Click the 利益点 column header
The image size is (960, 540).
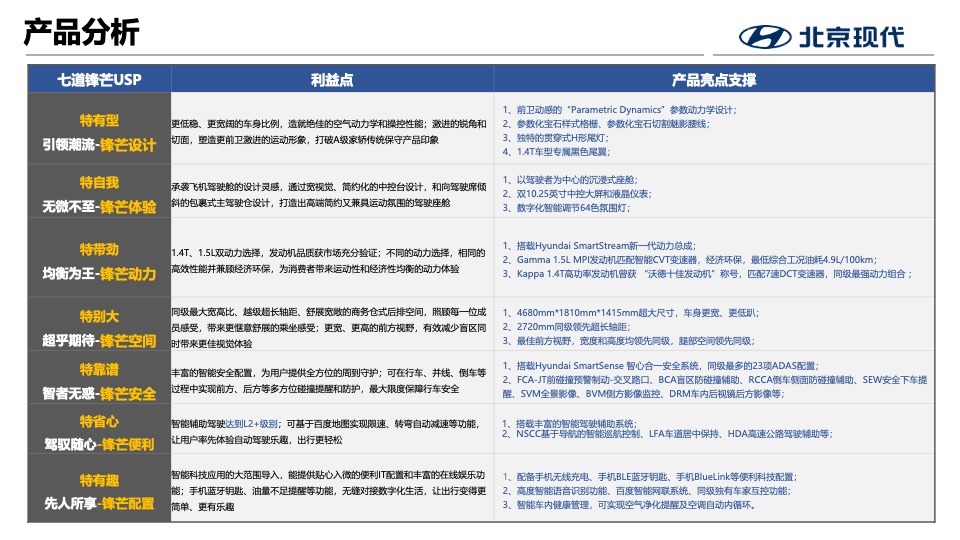coord(332,80)
